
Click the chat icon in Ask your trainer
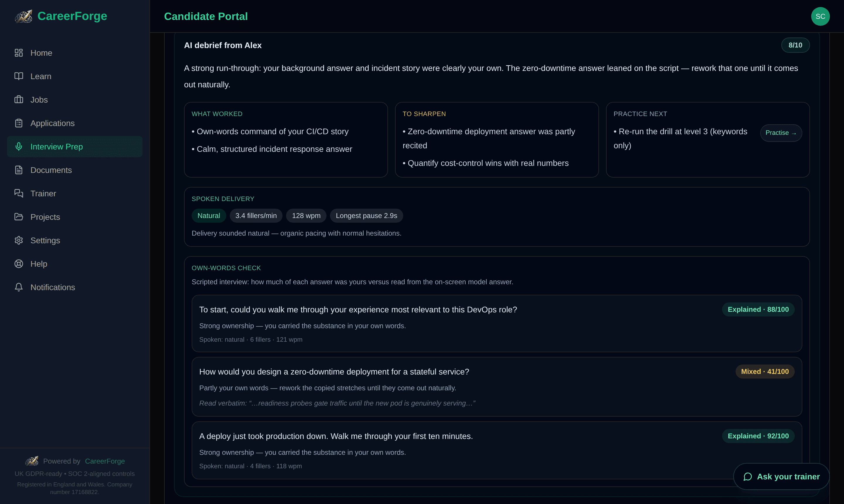tap(748, 476)
